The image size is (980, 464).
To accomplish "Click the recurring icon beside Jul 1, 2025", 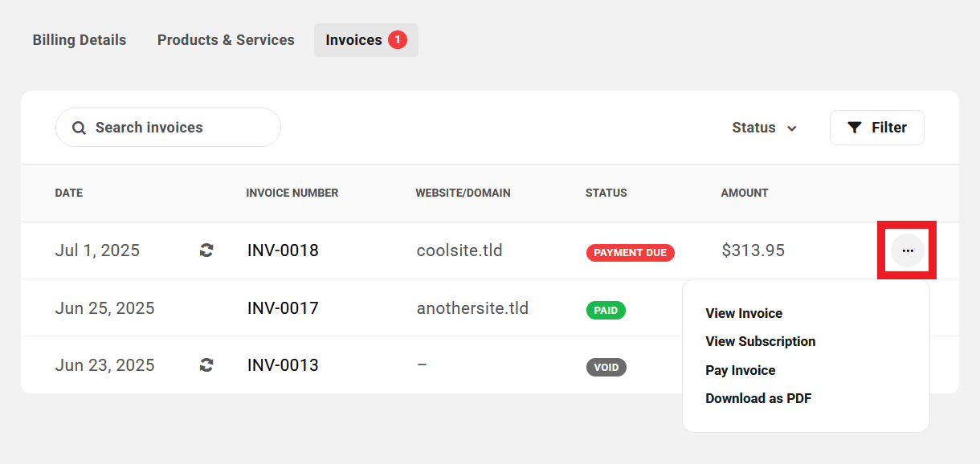I will [x=206, y=250].
